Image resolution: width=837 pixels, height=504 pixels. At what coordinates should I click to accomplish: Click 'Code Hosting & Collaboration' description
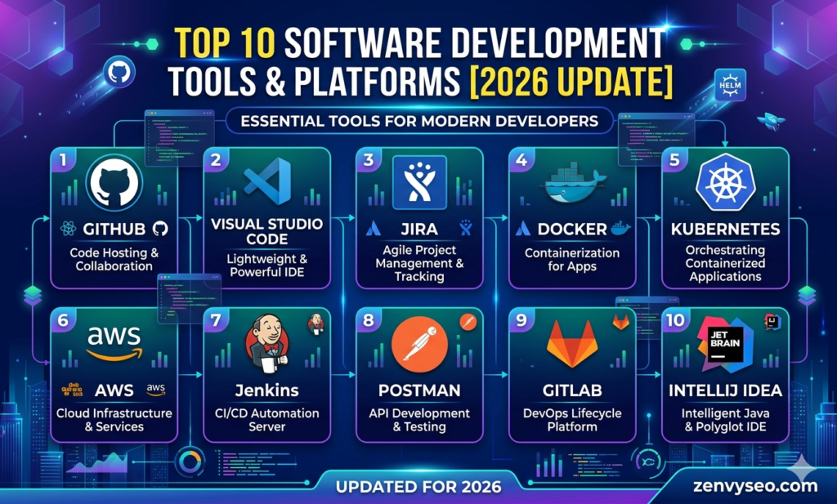click(x=114, y=259)
